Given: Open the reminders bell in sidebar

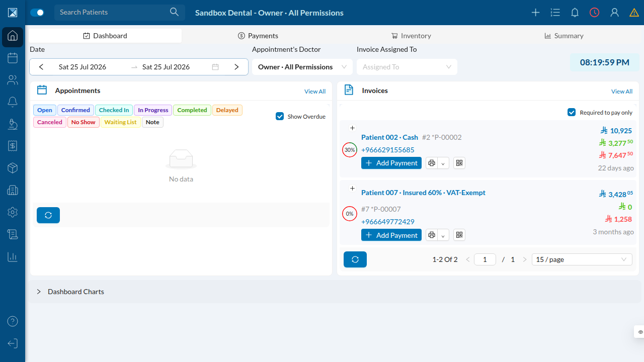Looking at the screenshot, I should pyautogui.click(x=13, y=102).
